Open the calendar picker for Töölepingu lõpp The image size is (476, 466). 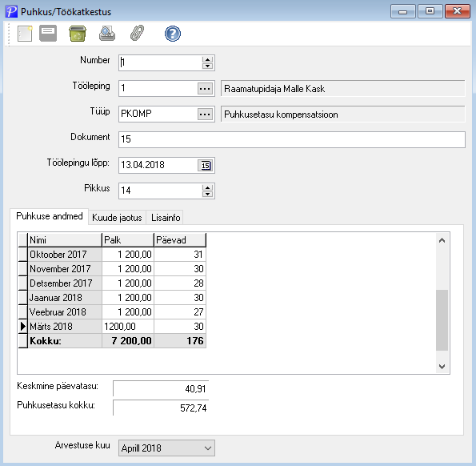[206, 165]
